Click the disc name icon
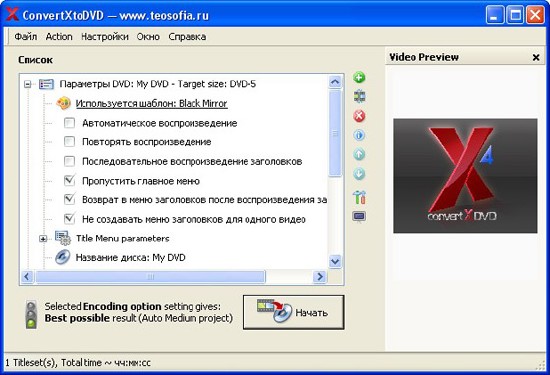The height and width of the screenshot is (375, 550). click(62, 257)
